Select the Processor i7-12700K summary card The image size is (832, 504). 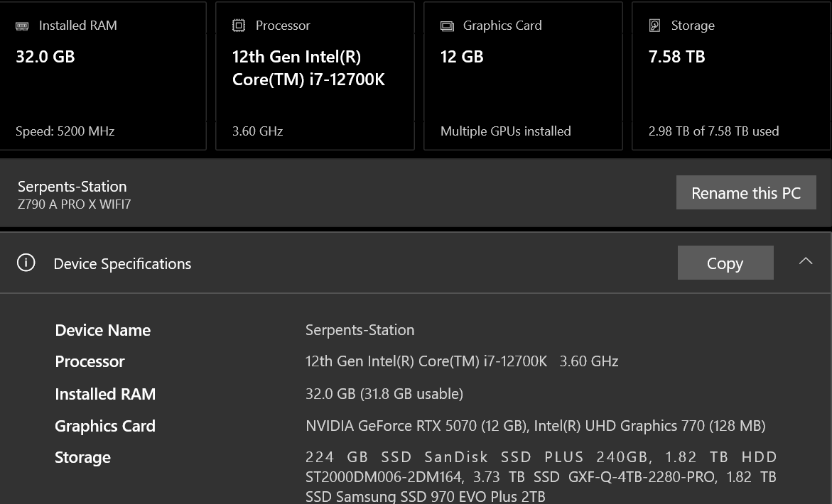[x=315, y=76]
